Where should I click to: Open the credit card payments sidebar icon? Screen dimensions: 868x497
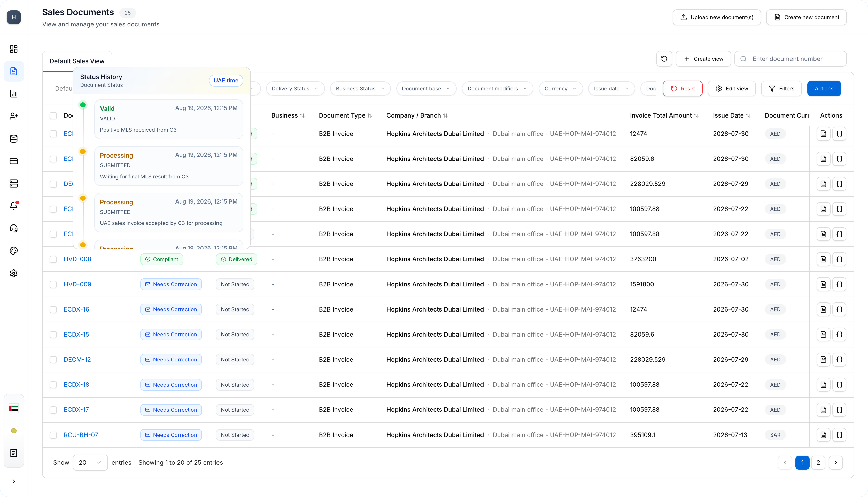pyautogui.click(x=14, y=161)
